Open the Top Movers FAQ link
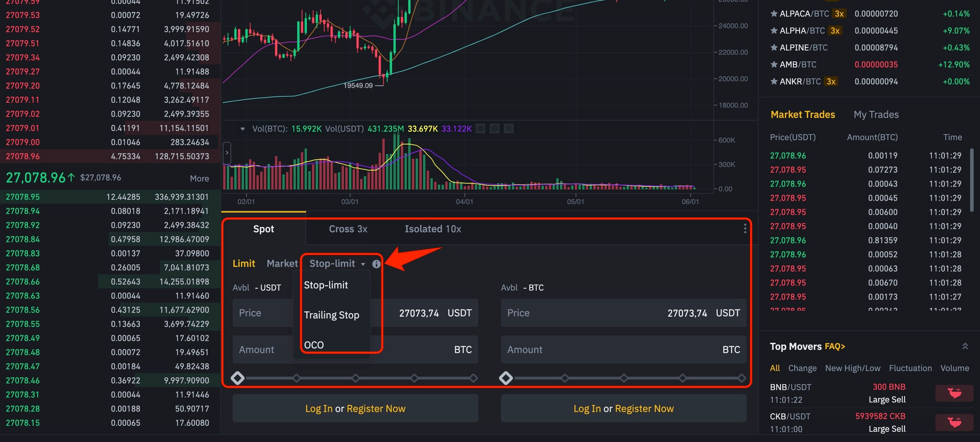The image size is (980, 442). (x=835, y=347)
